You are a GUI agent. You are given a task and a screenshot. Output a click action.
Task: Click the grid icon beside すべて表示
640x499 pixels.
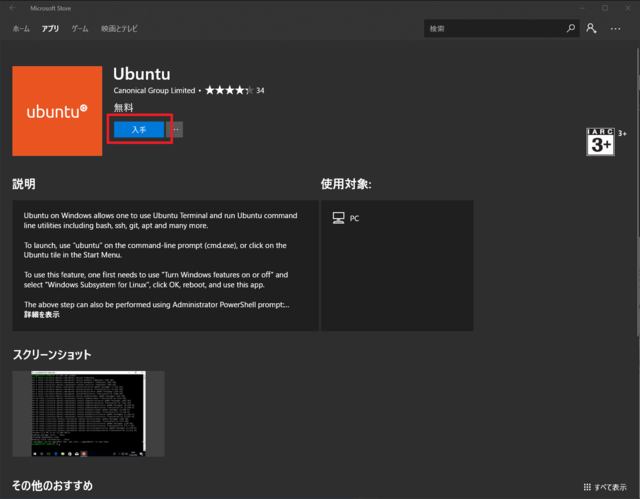pyautogui.click(x=587, y=487)
